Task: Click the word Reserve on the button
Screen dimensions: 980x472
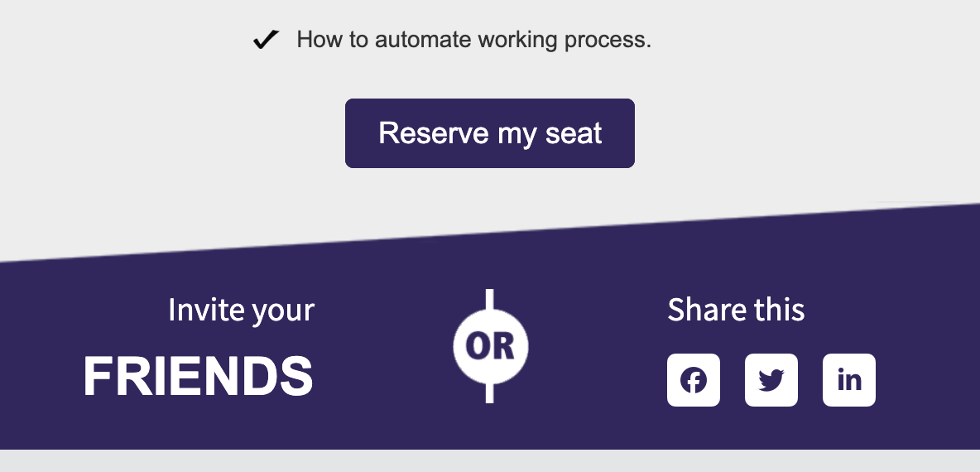Action: pos(434,133)
